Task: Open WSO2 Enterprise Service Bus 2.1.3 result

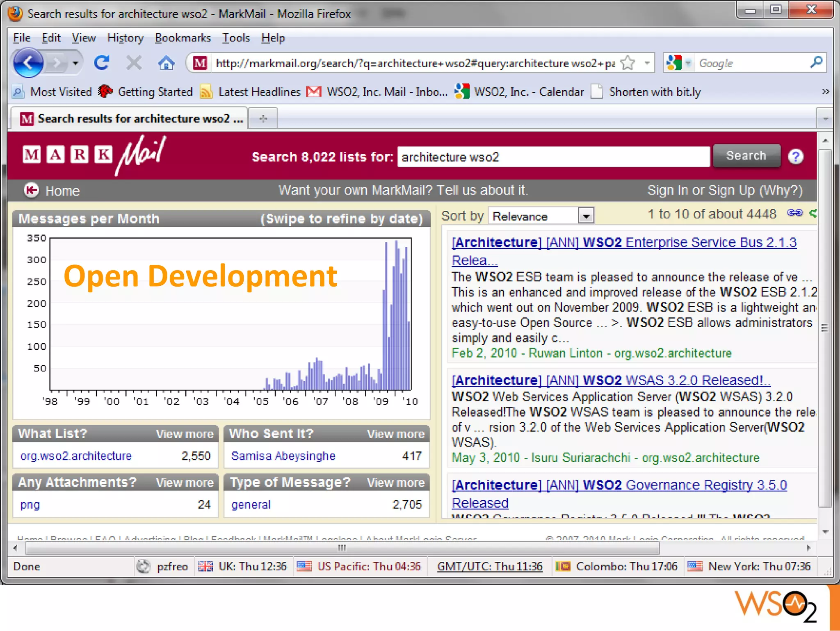Action: coord(624,251)
